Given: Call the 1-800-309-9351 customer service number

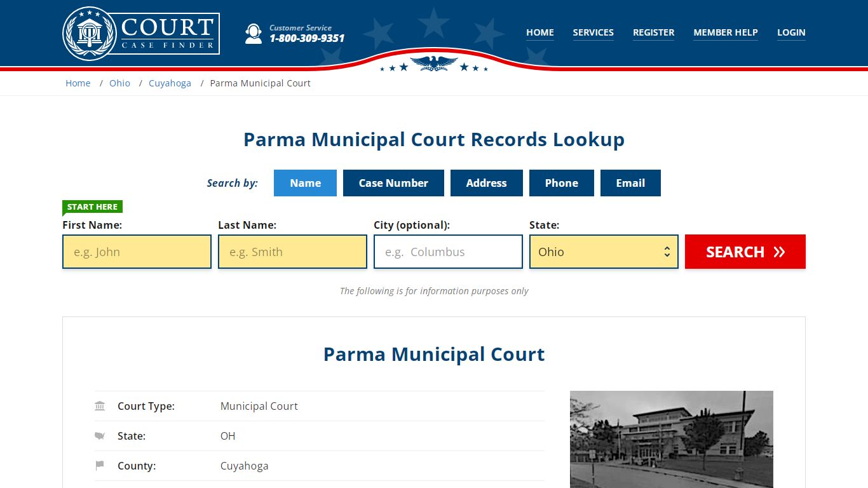Looking at the screenshot, I should [x=307, y=38].
